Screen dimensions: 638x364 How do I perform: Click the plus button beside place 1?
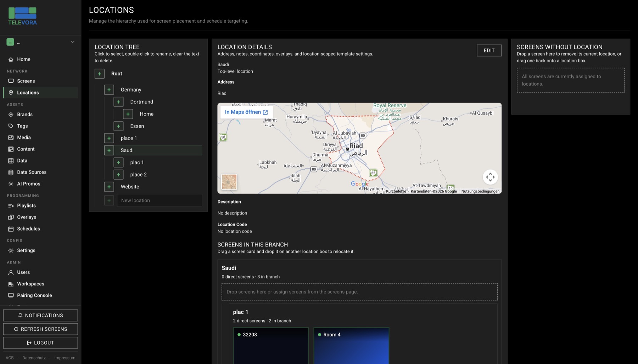(x=109, y=138)
